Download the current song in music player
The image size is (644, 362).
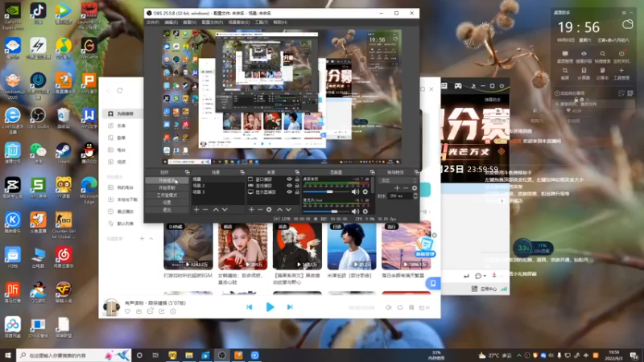point(138,311)
